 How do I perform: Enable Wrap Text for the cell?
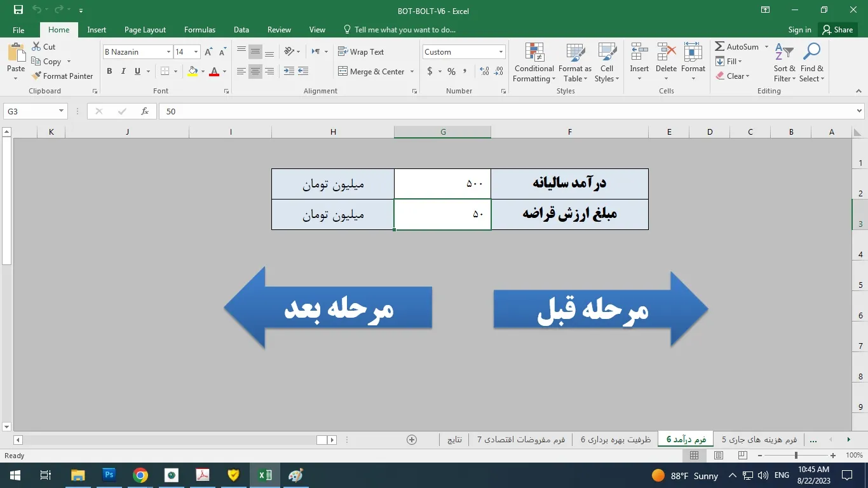pyautogui.click(x=360, y=52)
